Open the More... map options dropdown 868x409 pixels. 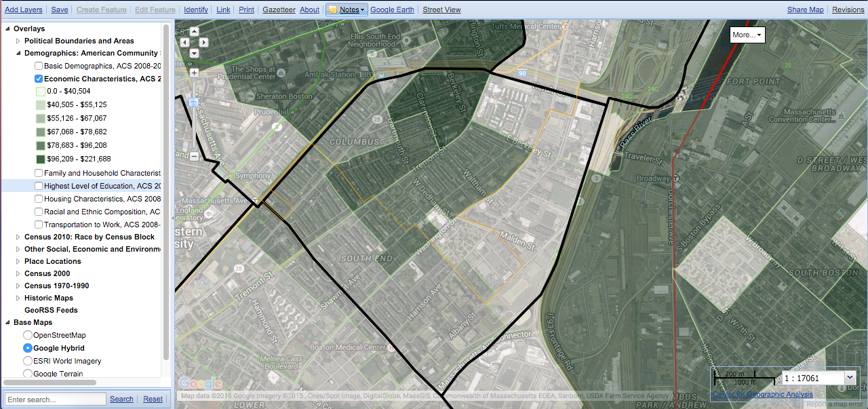tap(747, 35)
